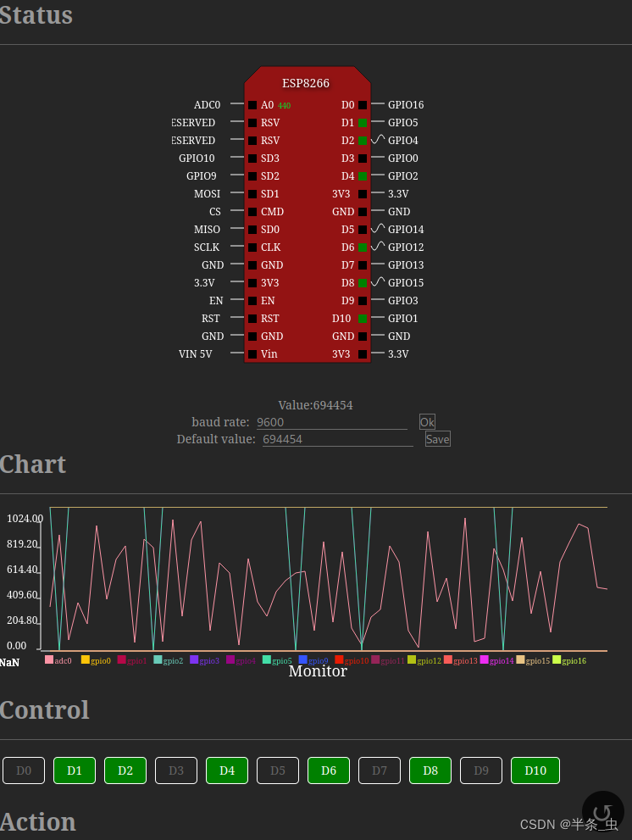Click the CMD pin square
Image resolution: width=632 pixels, height=840 pixels.
[252, 212]
